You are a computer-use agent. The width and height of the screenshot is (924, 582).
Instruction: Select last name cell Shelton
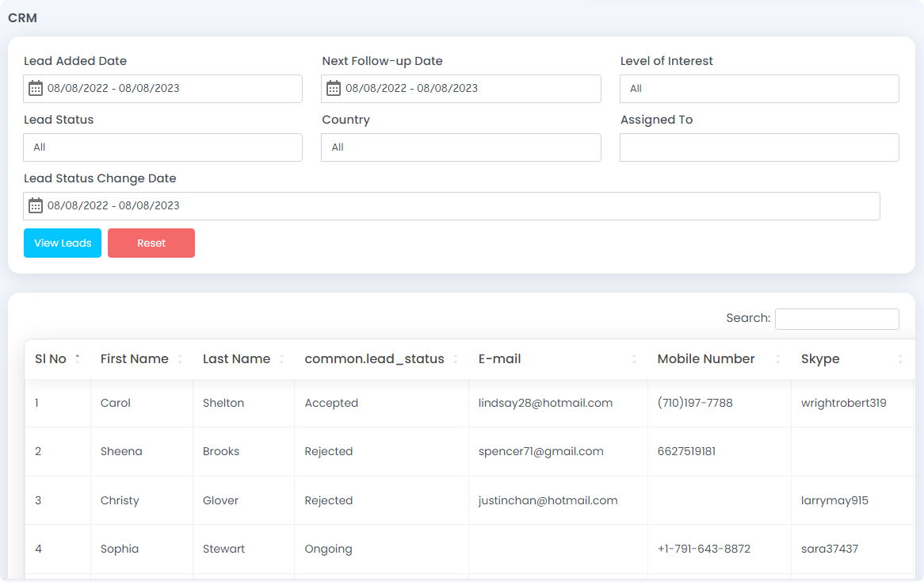[x=223, y=403]
